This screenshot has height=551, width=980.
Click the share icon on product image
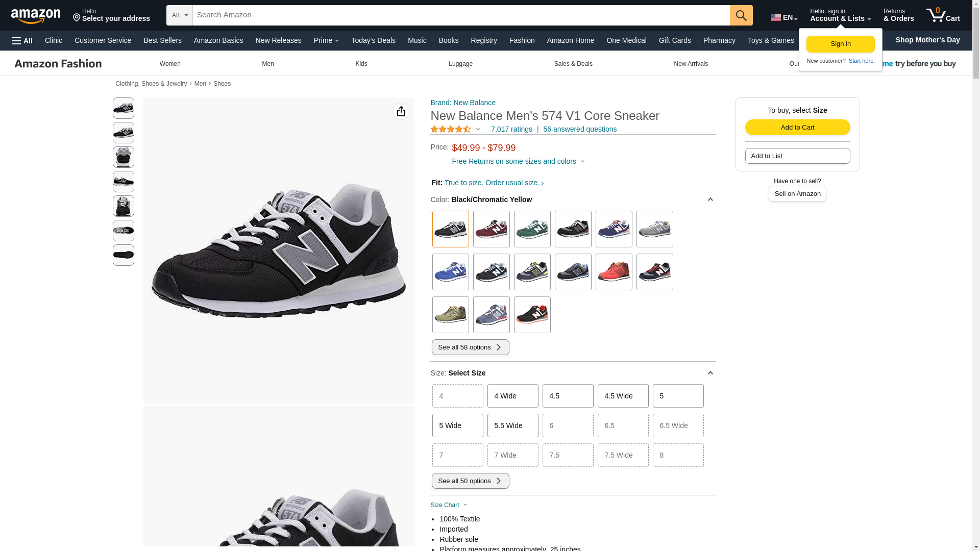pyautogui.click(x=401, y=111)
